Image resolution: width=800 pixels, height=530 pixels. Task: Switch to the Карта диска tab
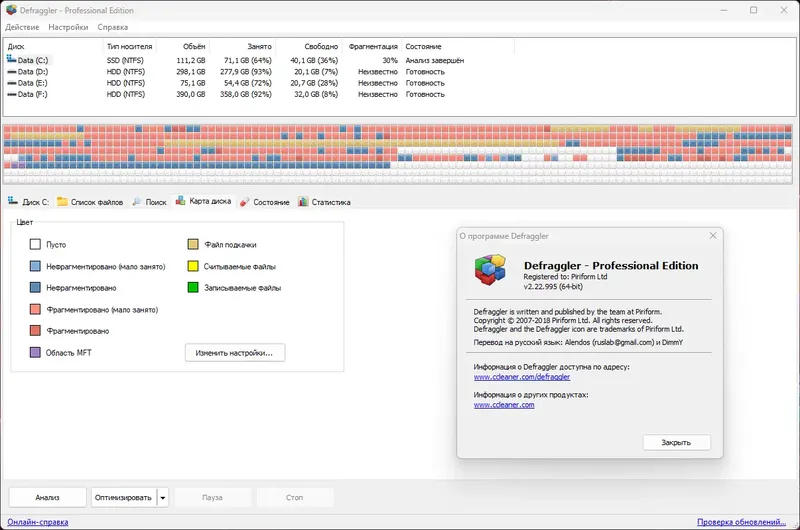[x=203, y=201]
